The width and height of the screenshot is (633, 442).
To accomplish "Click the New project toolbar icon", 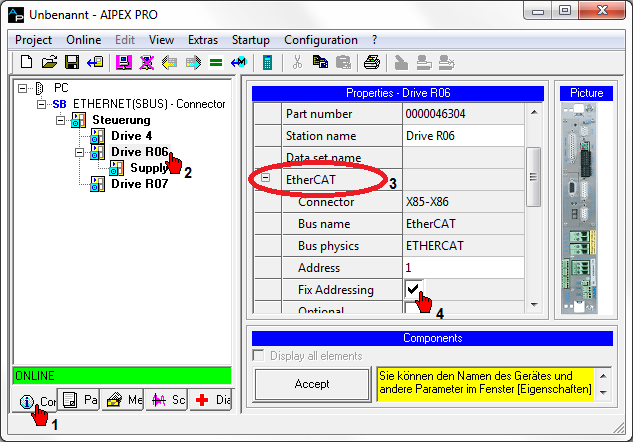I will [26, 62].
